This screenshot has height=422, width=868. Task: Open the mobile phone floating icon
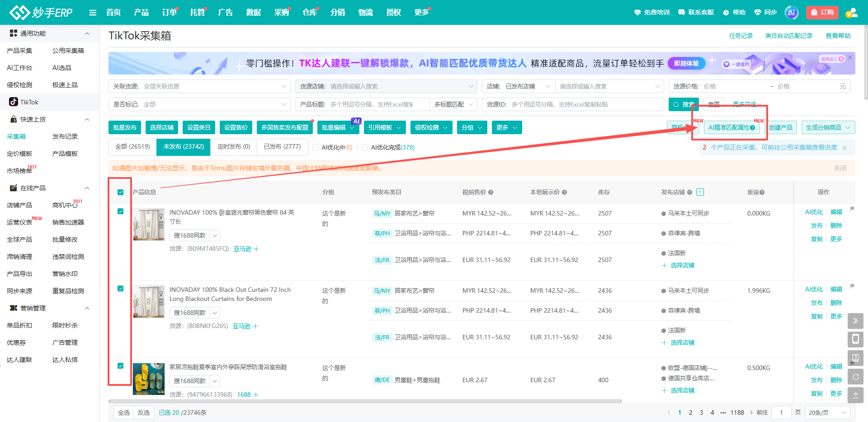click(x=855, y=339)
